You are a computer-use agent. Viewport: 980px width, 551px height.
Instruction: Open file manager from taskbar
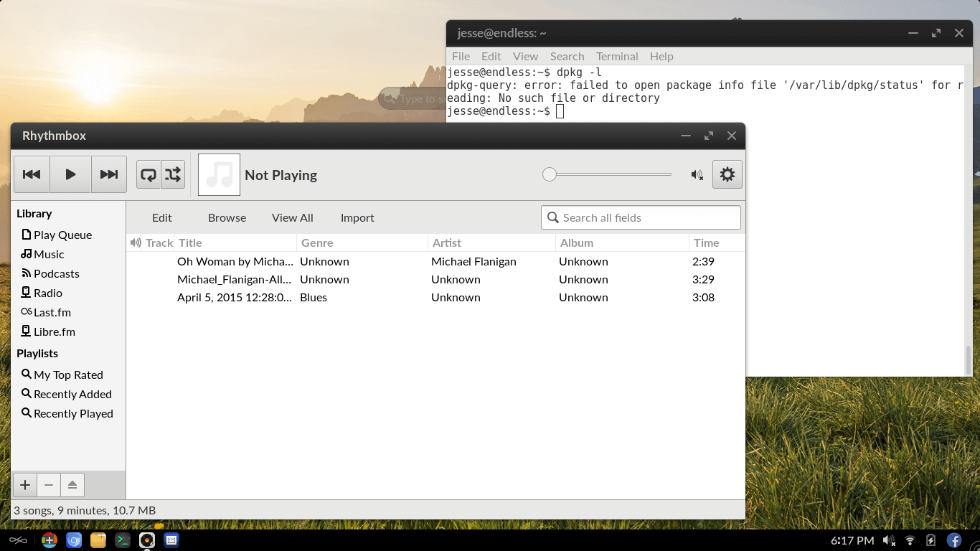[98, 540]
